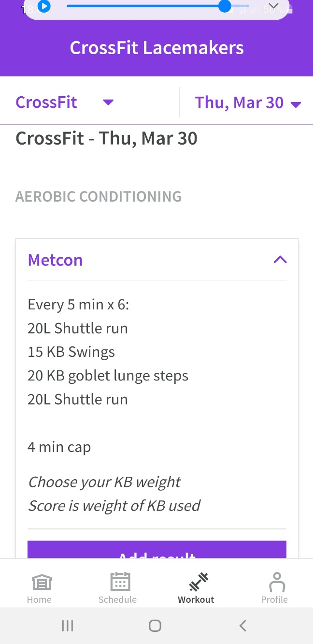Select the Schedule tab label
The height and width of the screenshot is (644, 313).
click(x=117, y=600)
